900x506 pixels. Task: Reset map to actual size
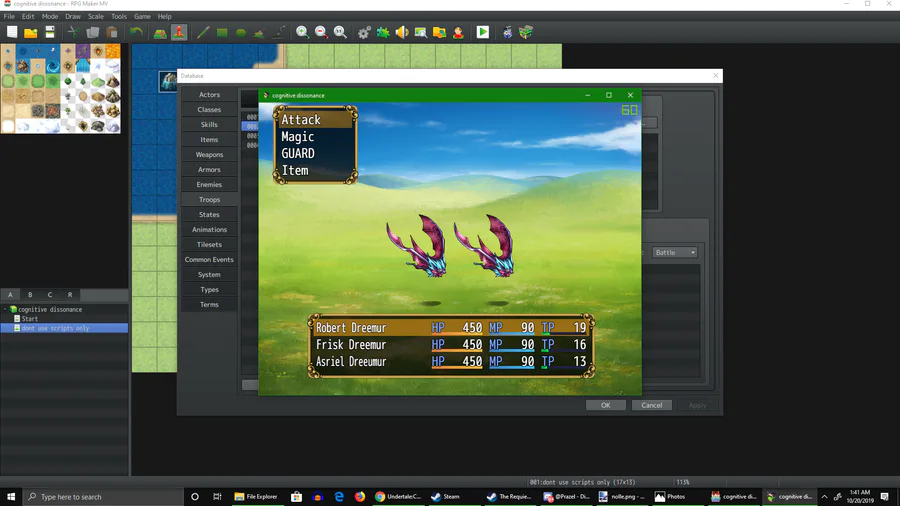(x=340, y=32)
